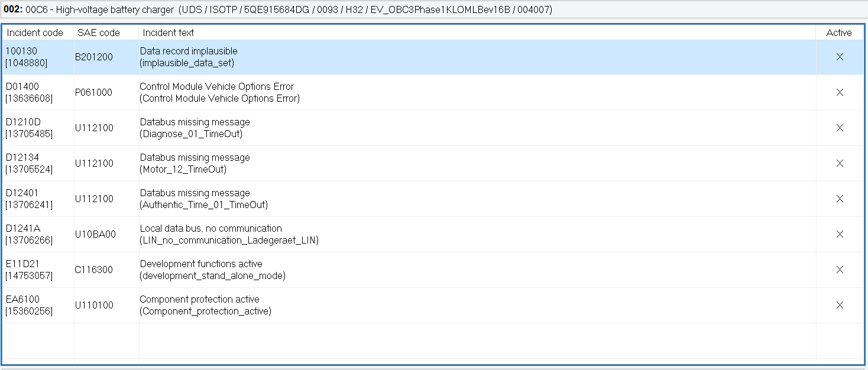Screen dimensions: 868x370
Task: Select incident code D1210D cell
Action: (28, 128)
